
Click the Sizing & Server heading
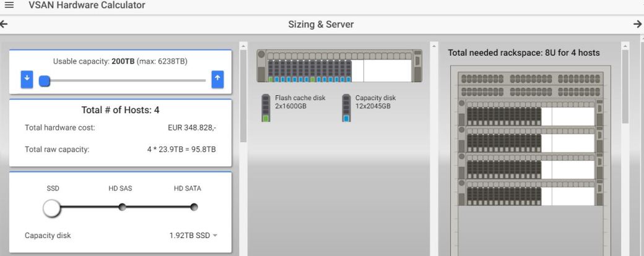point(321,24)
